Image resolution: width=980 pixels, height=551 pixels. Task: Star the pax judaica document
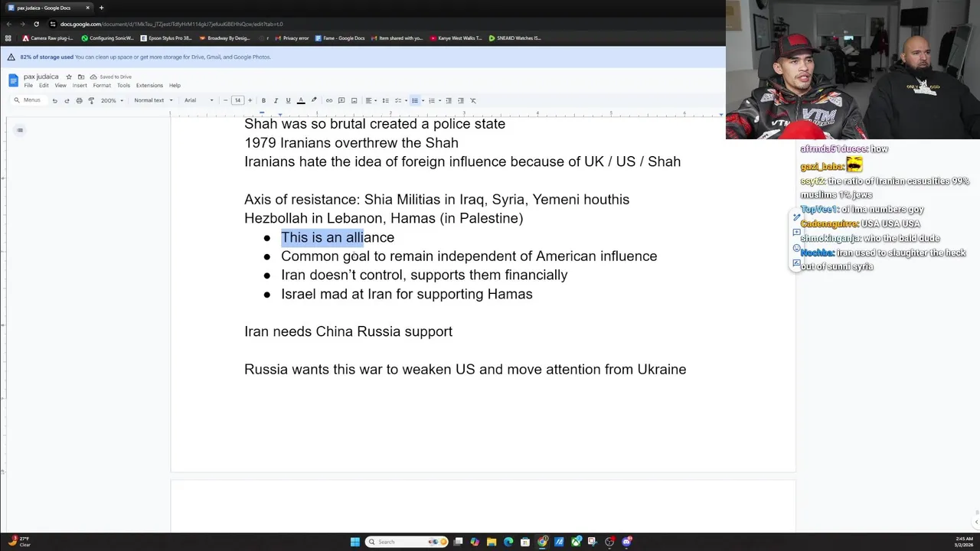tap(69, 77)
